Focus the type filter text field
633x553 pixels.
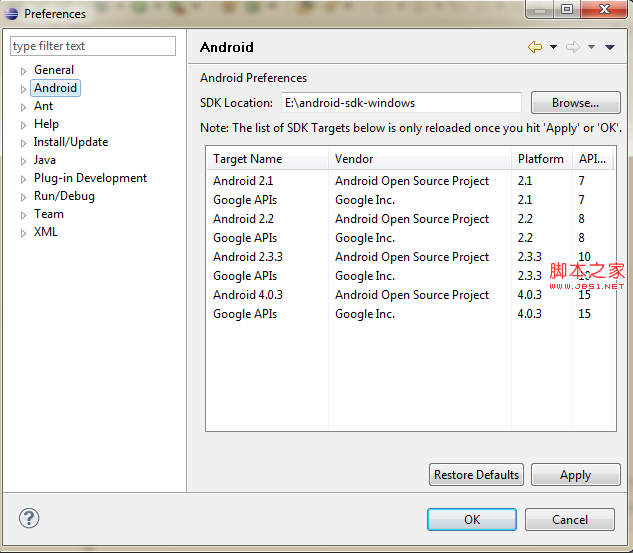tap(93, 46)
